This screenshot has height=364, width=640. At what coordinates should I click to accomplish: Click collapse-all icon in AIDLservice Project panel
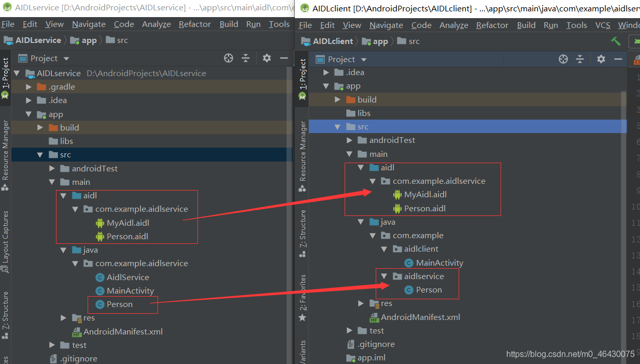[x=246, y=58]
